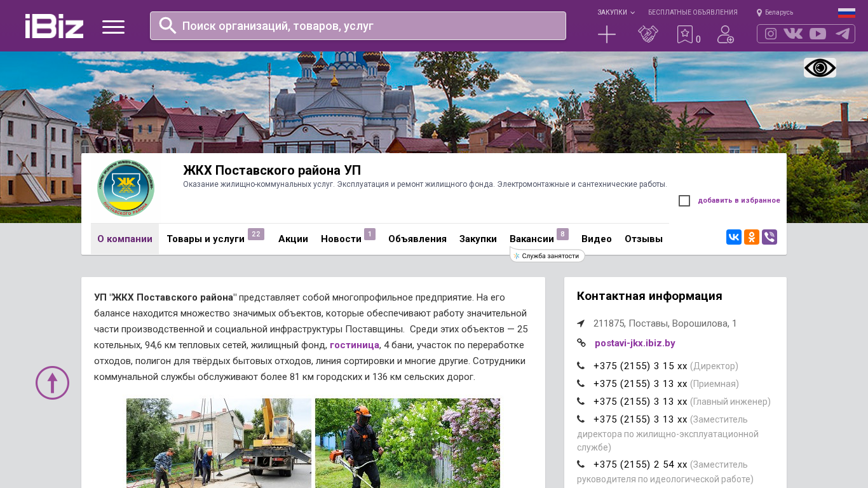Screen dimensions: 868x488
Task: Open the VK link in header
Action: click(793, 34)
